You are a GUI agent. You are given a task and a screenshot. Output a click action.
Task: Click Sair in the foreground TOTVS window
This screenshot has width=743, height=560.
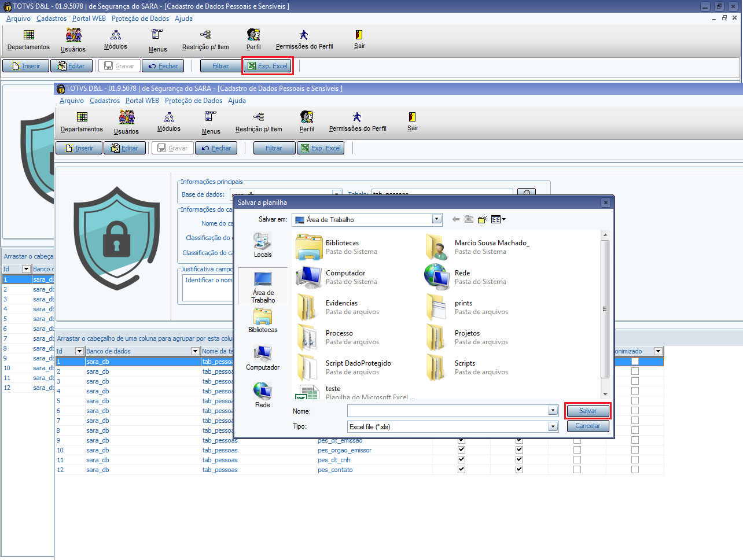pos(413,121)
